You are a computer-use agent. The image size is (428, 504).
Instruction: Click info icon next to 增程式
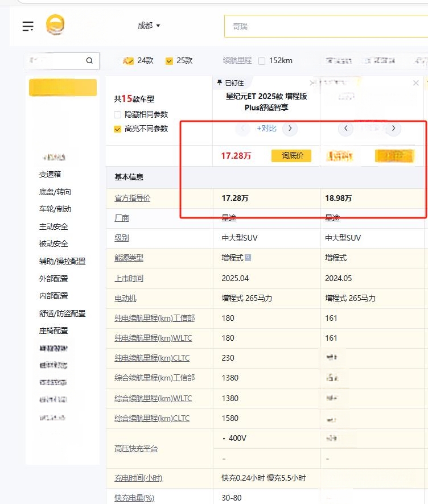click(248, 258)
